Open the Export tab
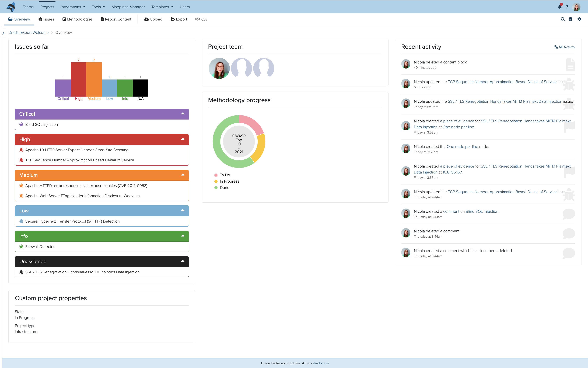 tap(179, 19)
